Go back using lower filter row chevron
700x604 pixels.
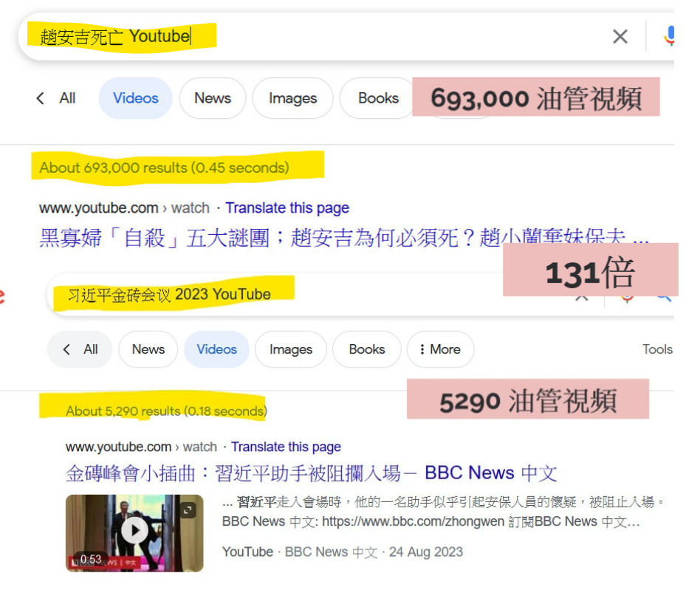(66, 349)
